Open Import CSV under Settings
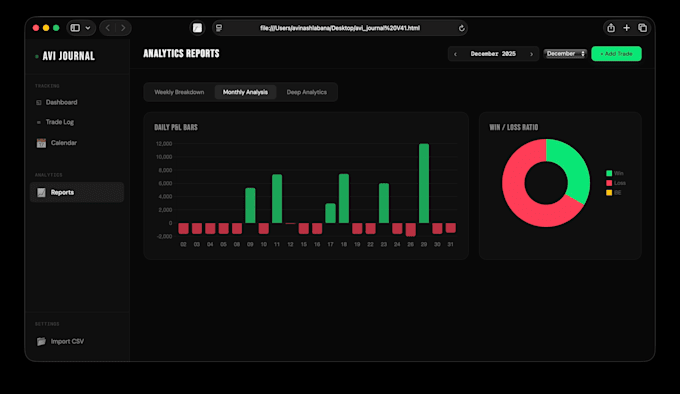The image size is (680, 394). (x=77, y=342)
